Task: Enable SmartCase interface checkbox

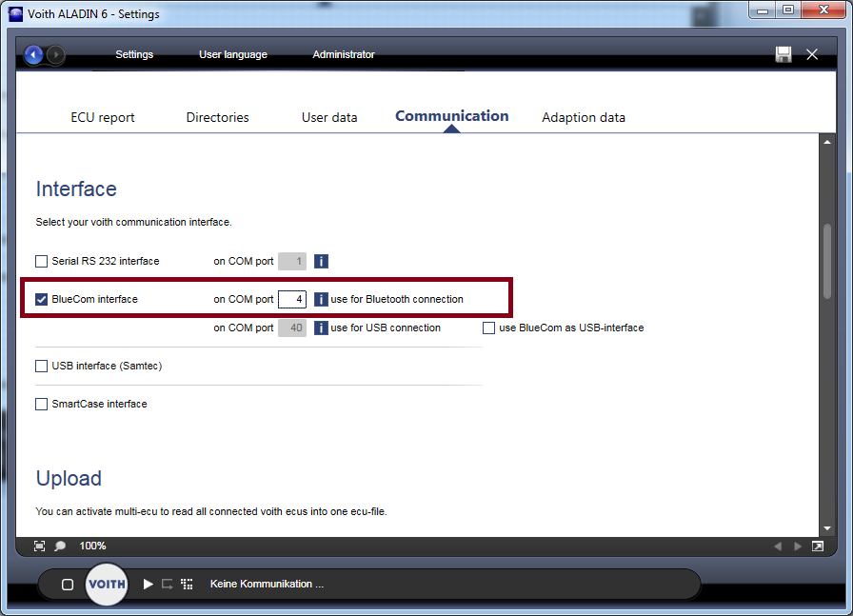Action: [41, 404]
